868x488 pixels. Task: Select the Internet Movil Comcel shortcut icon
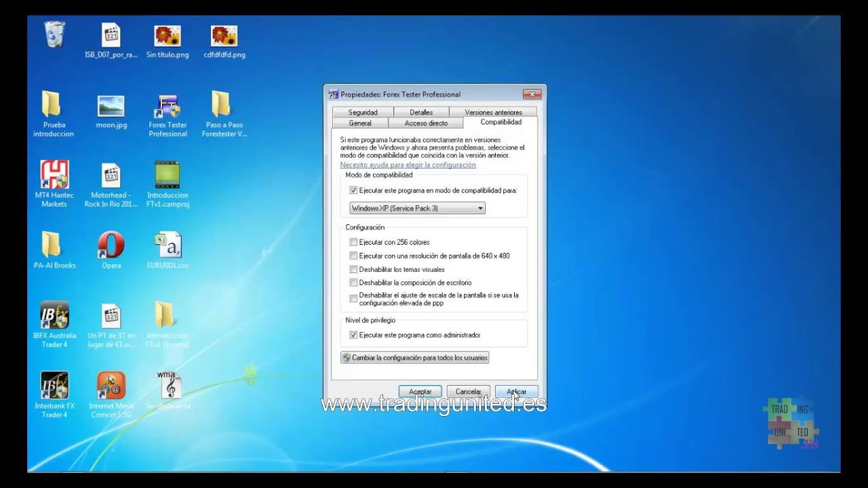111,385
